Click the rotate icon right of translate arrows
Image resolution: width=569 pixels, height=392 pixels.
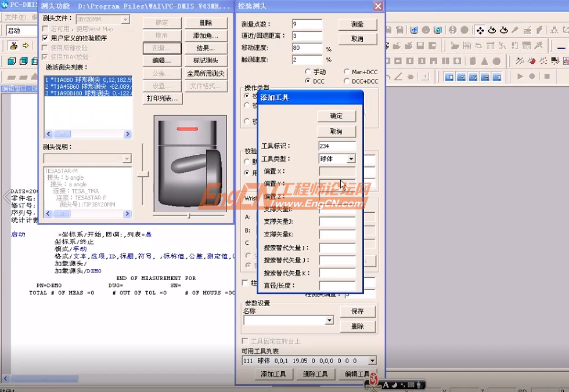pyautogui.click(x=492, y=30)
